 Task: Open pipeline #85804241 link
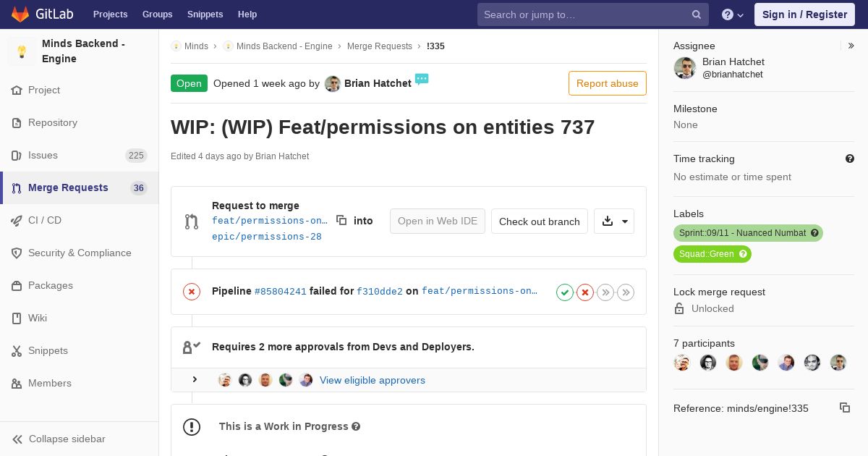pyautogui.click(x=280, y=291)
